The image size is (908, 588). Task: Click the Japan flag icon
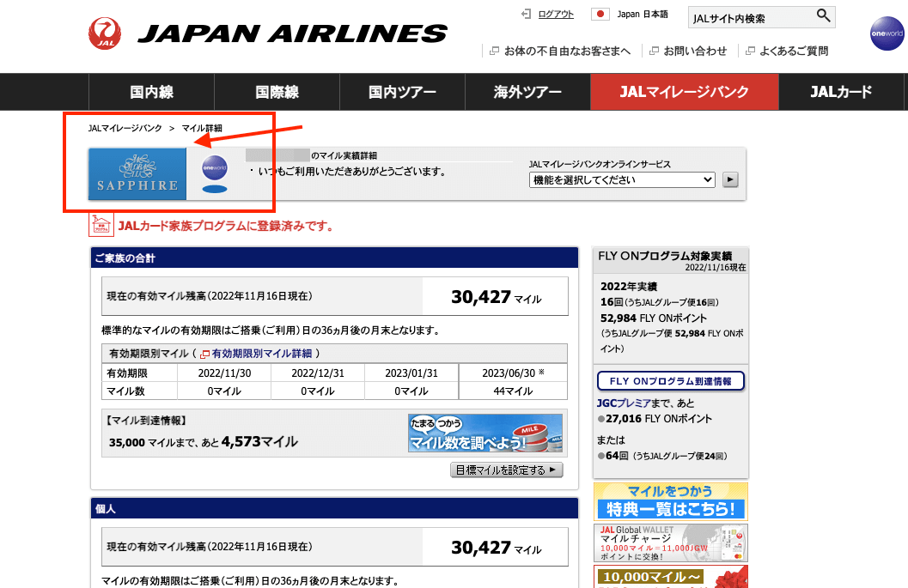pyautogui.click(x=600, y=14)
